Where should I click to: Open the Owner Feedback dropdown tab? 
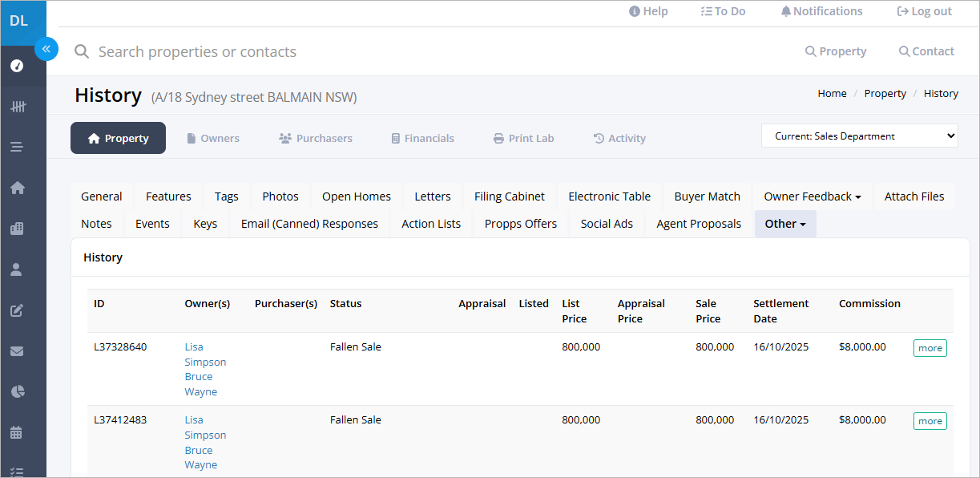pyautogui.click(x=813, y=196)
